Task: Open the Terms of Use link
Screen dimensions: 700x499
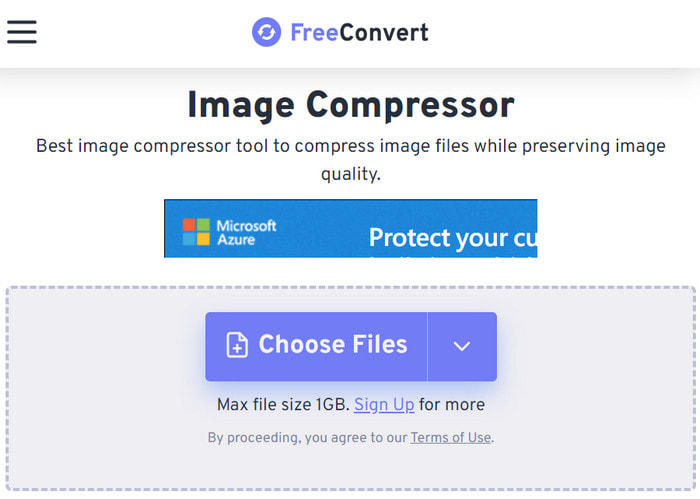Action: 450,437
